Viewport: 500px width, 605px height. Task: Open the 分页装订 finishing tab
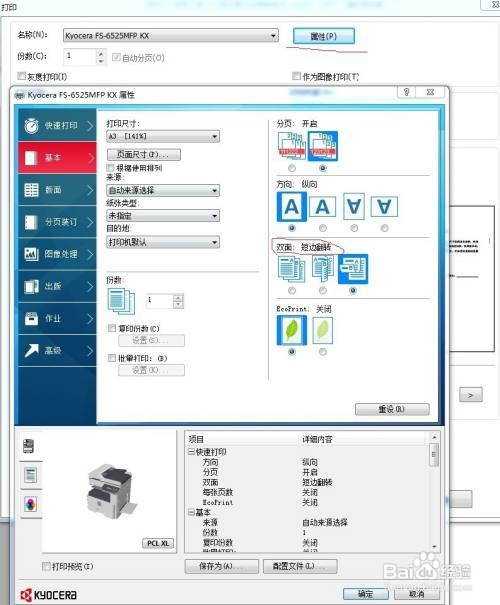pos(57,222)
